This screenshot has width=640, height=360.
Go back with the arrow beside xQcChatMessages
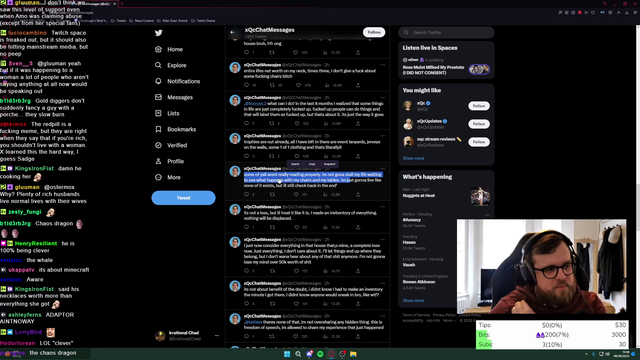232,32
